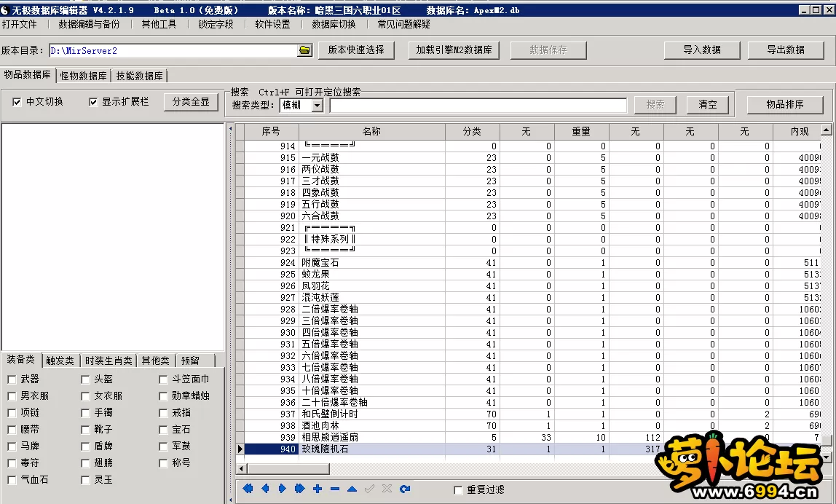The width and height of the screenshot is (836, 504).
Task: Jump to last record navigator icon
Action: [x=299, y=489]
